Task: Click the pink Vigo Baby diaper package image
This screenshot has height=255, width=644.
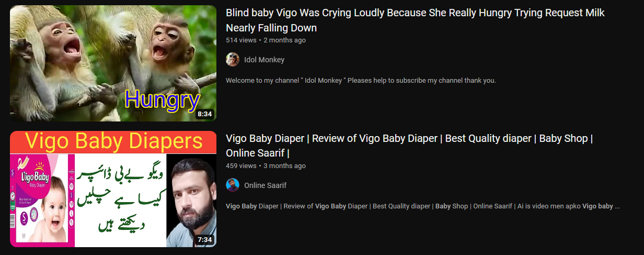Action: pos(42,200)
